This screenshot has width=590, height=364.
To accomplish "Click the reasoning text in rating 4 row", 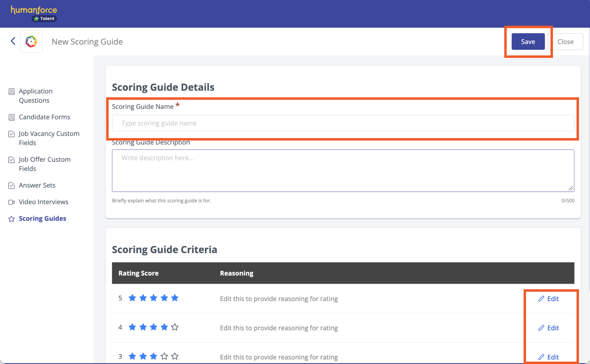I will [x=279, y=328].
